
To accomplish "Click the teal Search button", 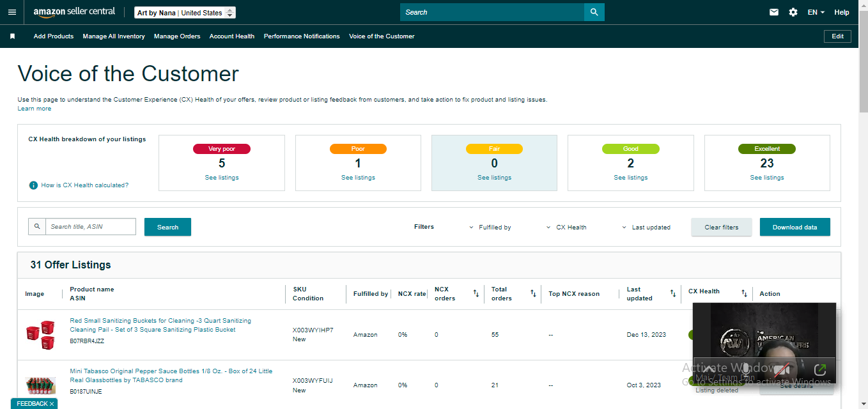I will click(x=167, y=227).
